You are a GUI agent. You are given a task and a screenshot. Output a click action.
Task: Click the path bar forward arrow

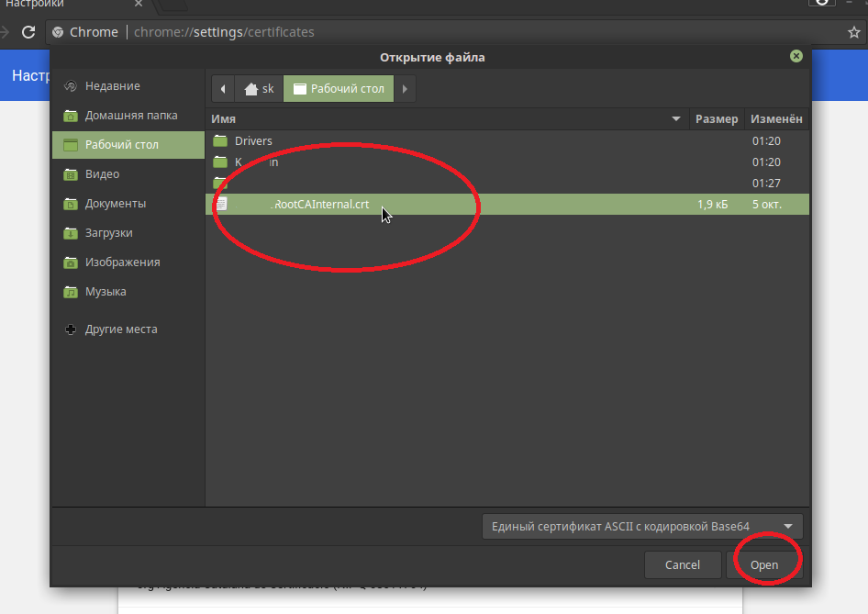[406, 89]
